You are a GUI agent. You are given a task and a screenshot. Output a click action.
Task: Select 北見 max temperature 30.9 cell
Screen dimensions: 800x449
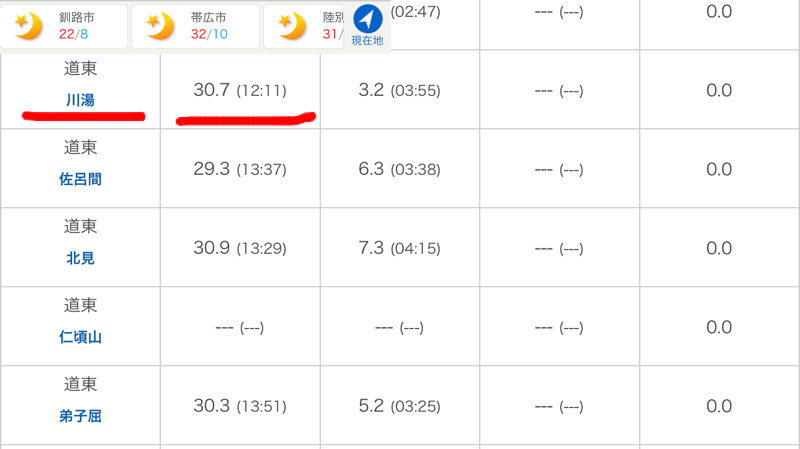tap(240, 248)
